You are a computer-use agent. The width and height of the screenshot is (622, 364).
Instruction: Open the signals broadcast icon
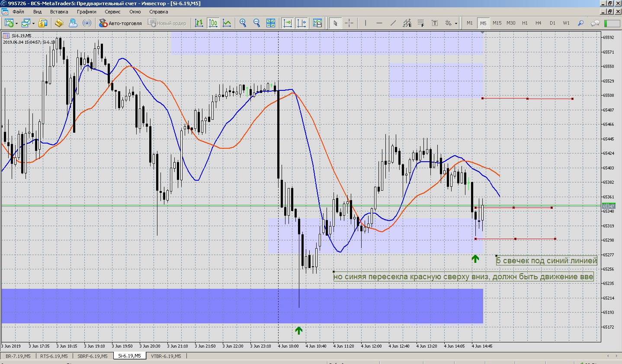click(x=87, y=23)
